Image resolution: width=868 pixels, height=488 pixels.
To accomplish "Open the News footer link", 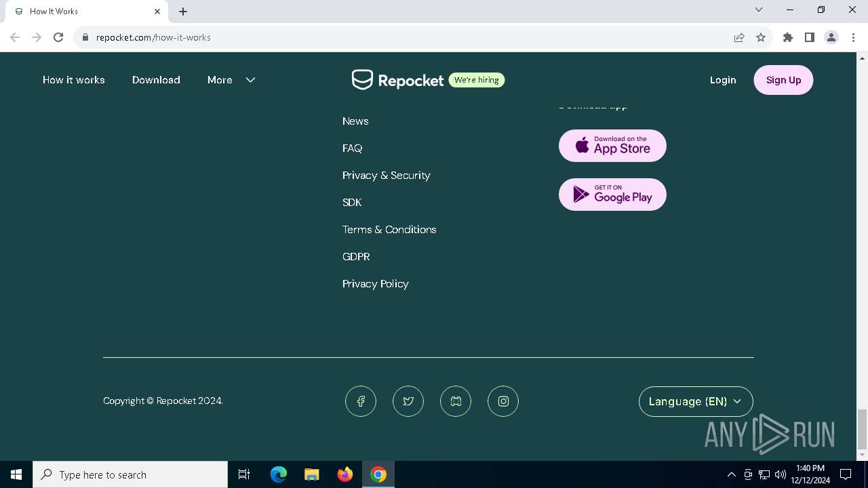I will (x=355, y=121).
